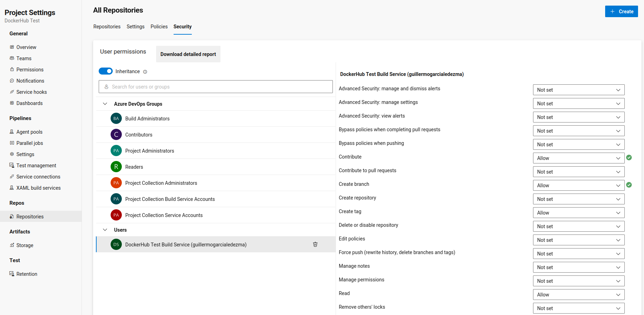Switch to the Policies tab

pyautogui.click(x=159, y=27)
